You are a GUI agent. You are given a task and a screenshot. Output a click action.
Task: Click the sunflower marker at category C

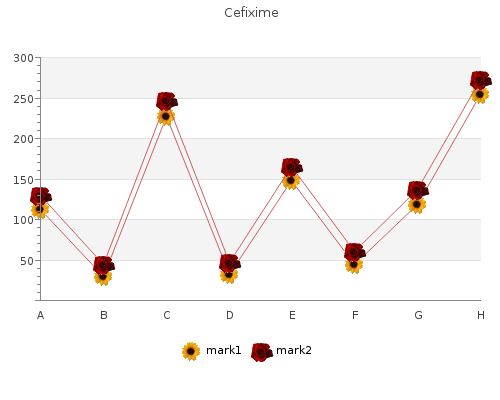[166, 117]
